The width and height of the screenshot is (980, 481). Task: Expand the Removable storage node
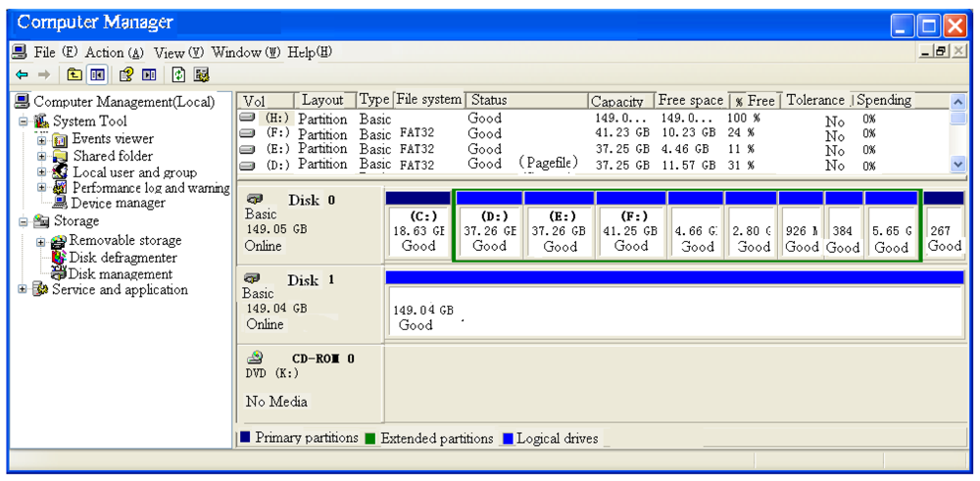tap(41, 241)
